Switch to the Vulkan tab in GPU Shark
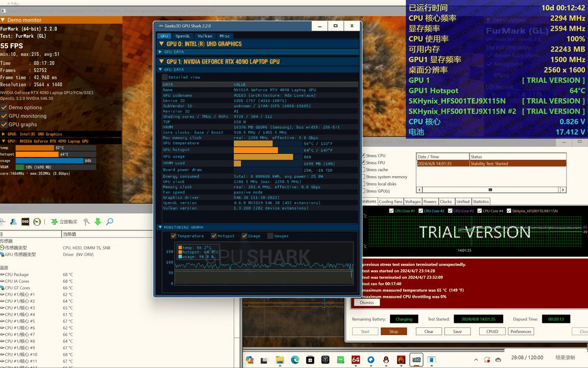The image size is (588, 368). coord(205,36)
